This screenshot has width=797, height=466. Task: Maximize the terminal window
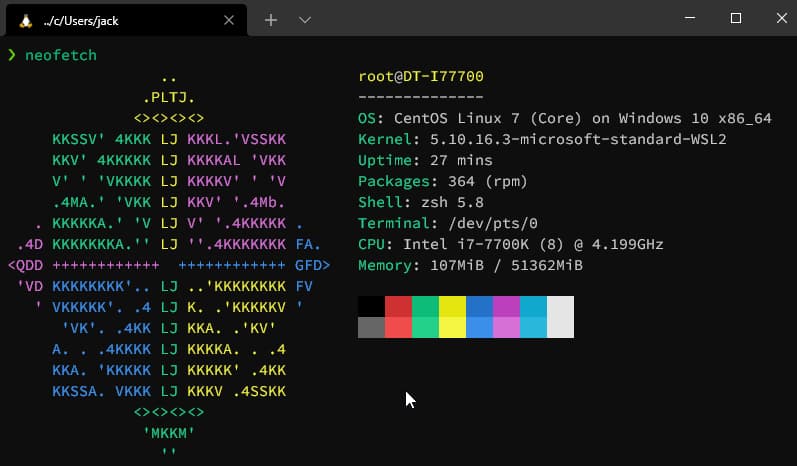tap(735, 18)
